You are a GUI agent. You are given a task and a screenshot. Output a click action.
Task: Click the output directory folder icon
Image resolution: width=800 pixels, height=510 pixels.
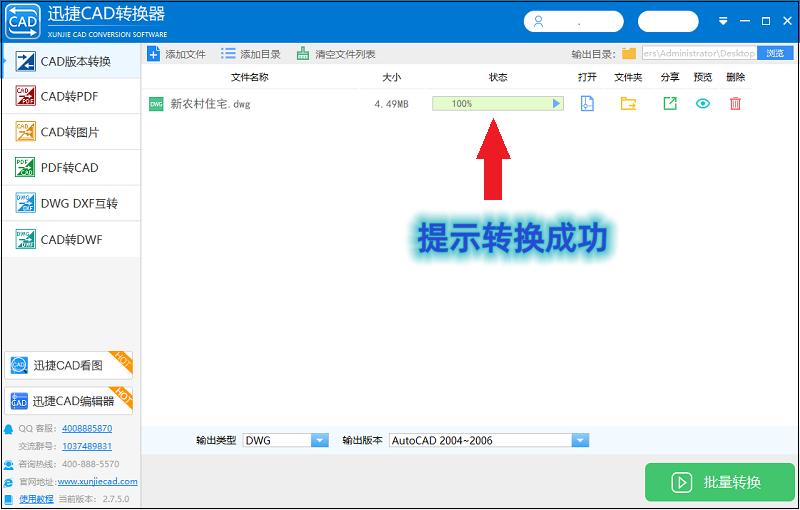[629, 54]
